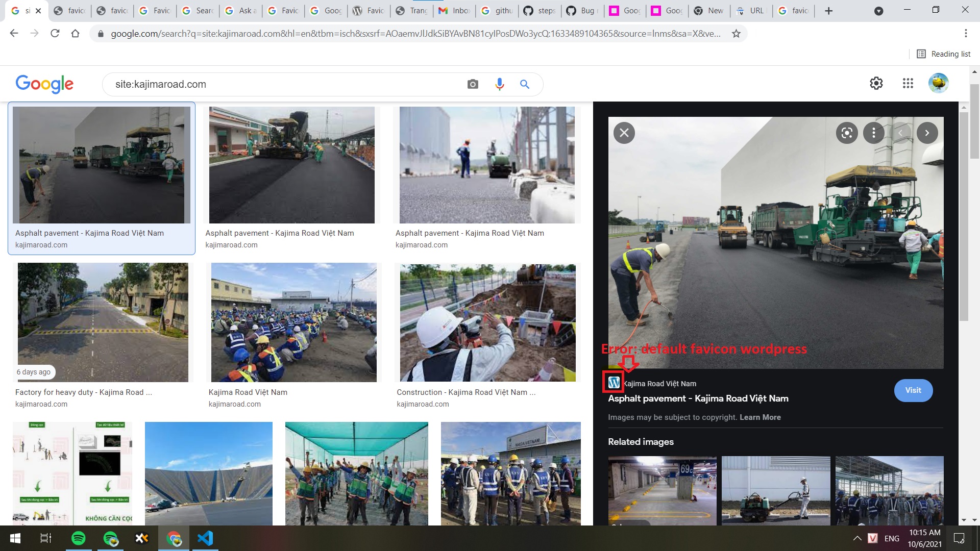Switch to the Trang tab
Viewport: 980px width, 551px height.
tap(411, 11)
